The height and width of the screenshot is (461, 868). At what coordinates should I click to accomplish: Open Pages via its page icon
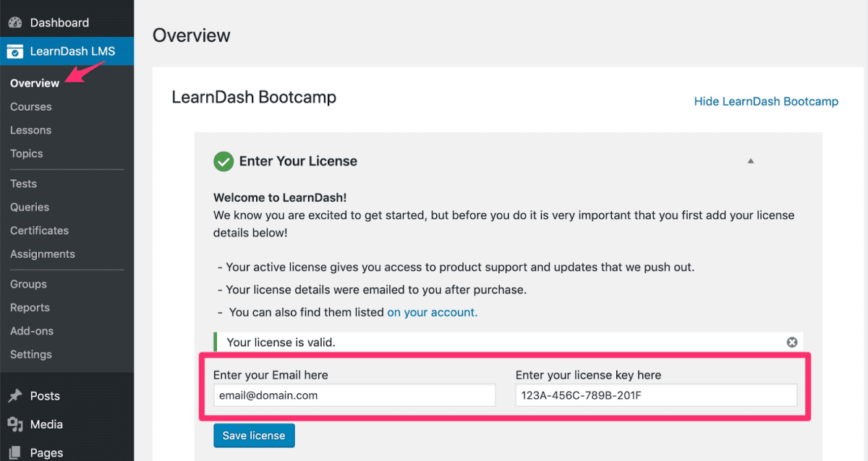pyautogui.click(x=14, y=452)
